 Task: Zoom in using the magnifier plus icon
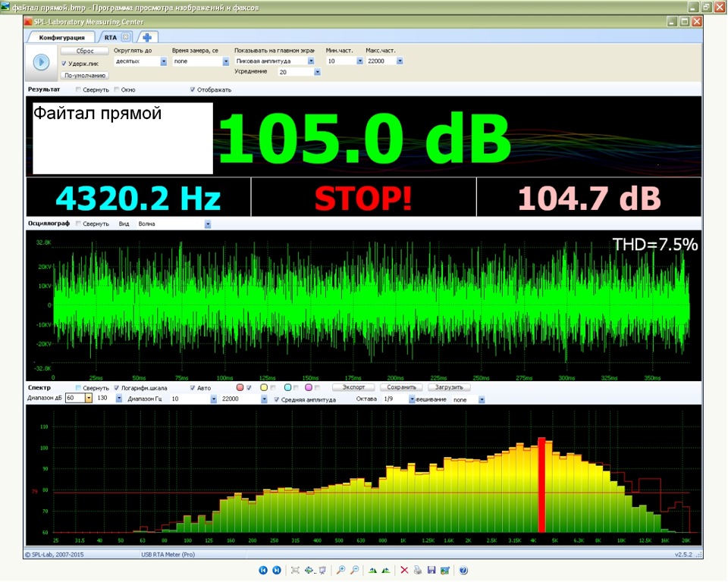(340, 570)
